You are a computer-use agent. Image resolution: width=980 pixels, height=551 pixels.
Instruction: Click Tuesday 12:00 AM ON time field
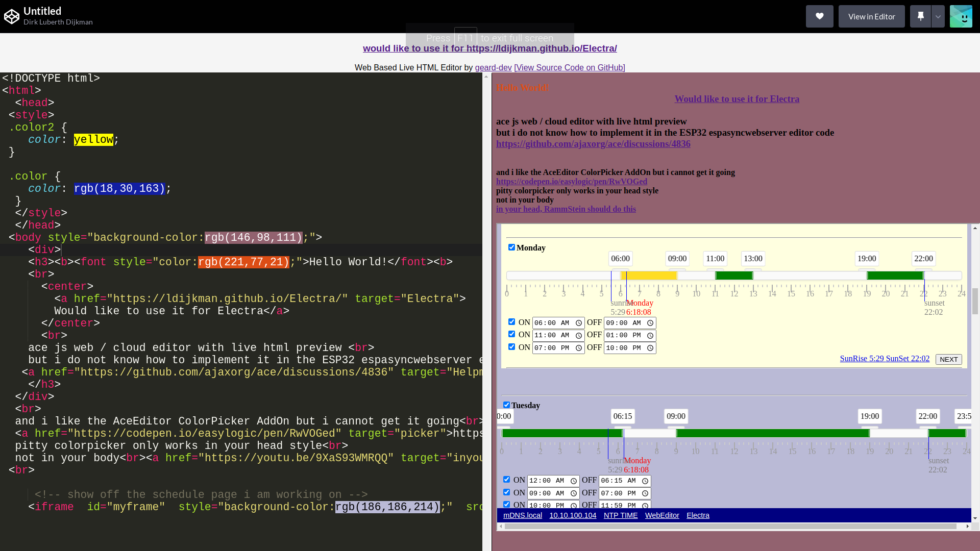pyautogui.click(x=547, y=481)
